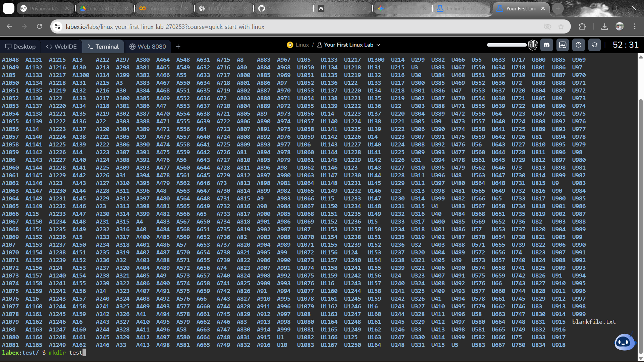
Task: Switch to the WebIDE tab
Action: 61,47
